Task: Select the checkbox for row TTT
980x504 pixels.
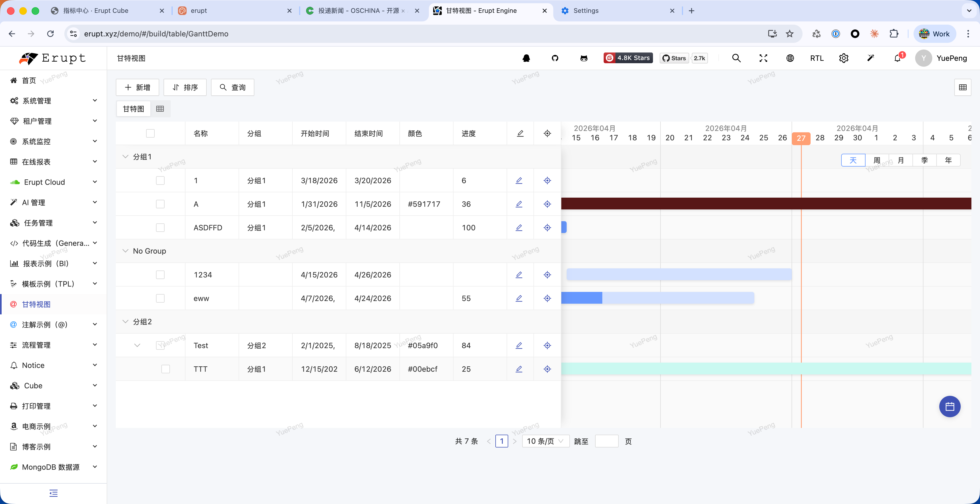Action: click(165, 369)
